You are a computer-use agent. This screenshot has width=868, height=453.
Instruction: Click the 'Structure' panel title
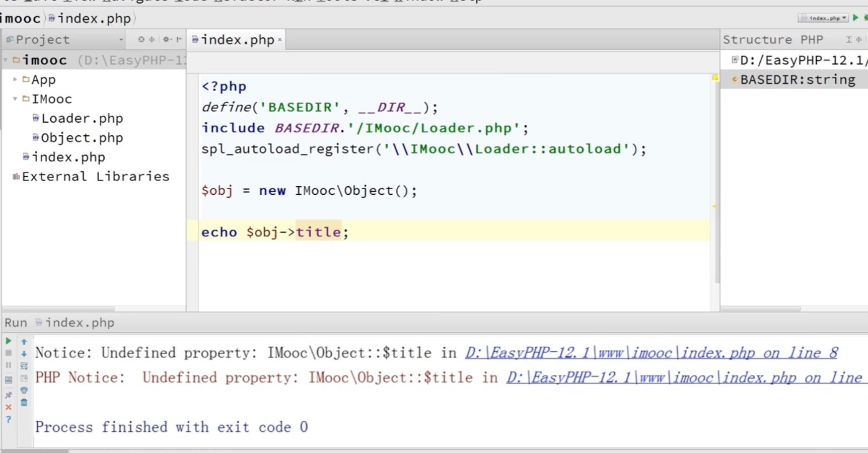point(757,40)
